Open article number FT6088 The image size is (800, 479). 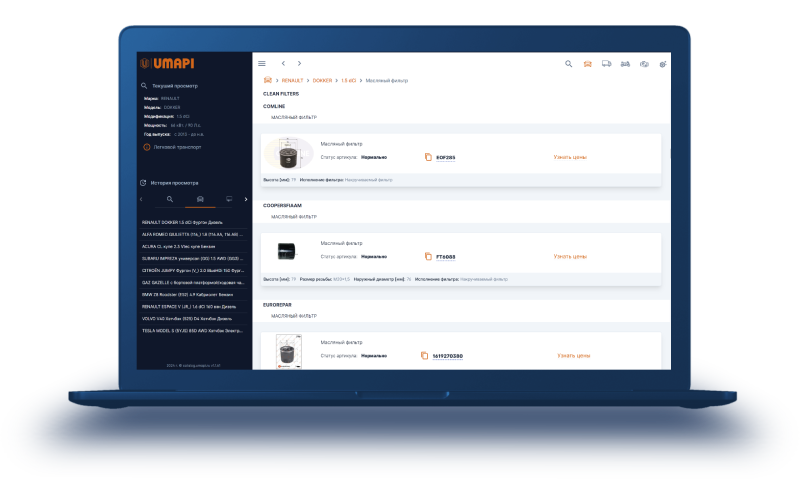tap(445, 257)
